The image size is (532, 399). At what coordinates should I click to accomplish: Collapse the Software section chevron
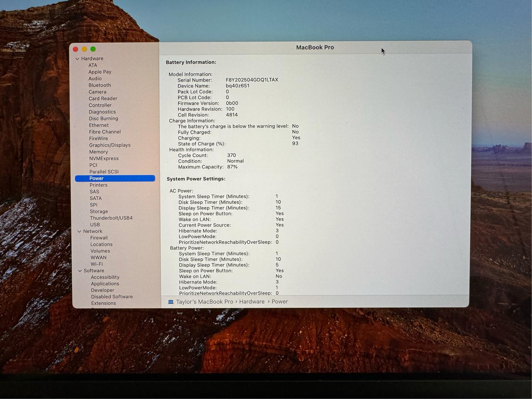[x=80, y=271]
